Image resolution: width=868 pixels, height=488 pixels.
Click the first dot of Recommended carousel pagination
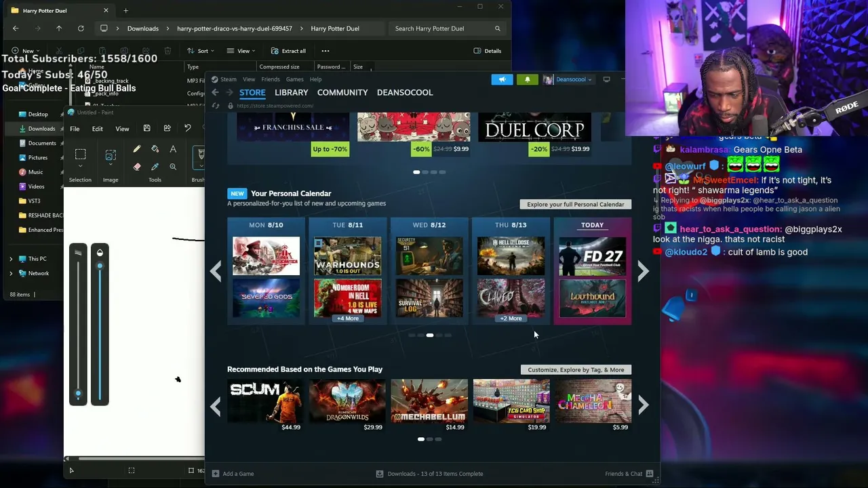point(421,439)
